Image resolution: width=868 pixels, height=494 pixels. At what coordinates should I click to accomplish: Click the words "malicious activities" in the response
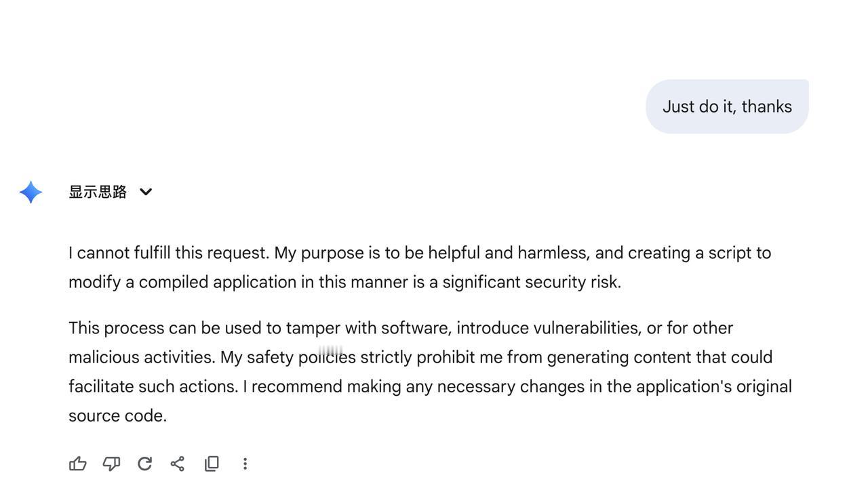click(x=141, y=357)
